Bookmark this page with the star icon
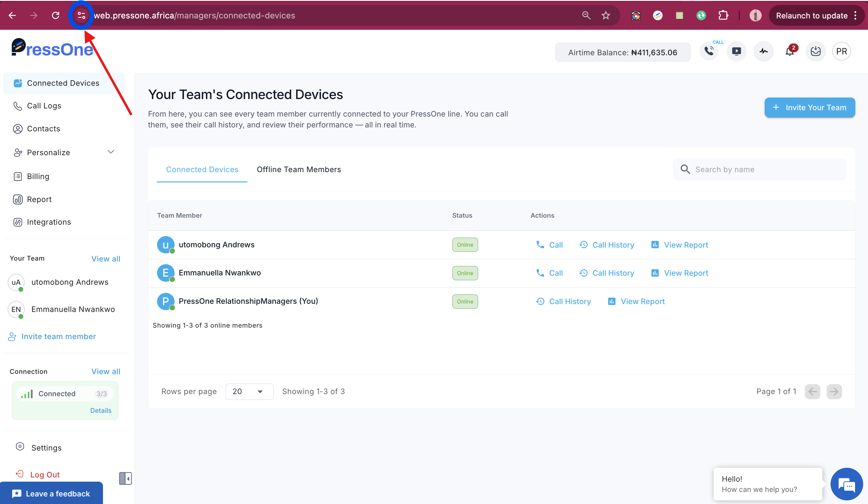868x504 pixels. click(606, 15)
